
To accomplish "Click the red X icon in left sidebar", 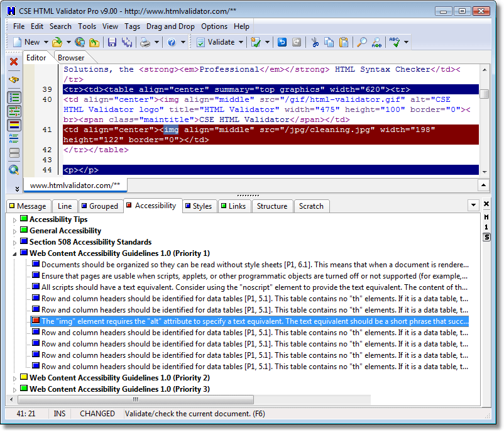I will pyautogui.click(x=14, y=62).
